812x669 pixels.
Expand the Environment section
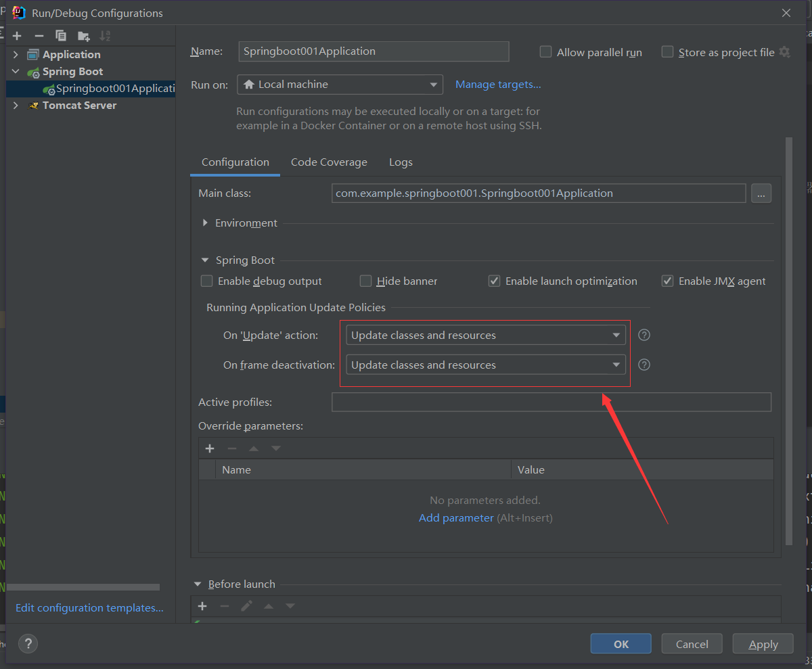(x=205, y=223)
